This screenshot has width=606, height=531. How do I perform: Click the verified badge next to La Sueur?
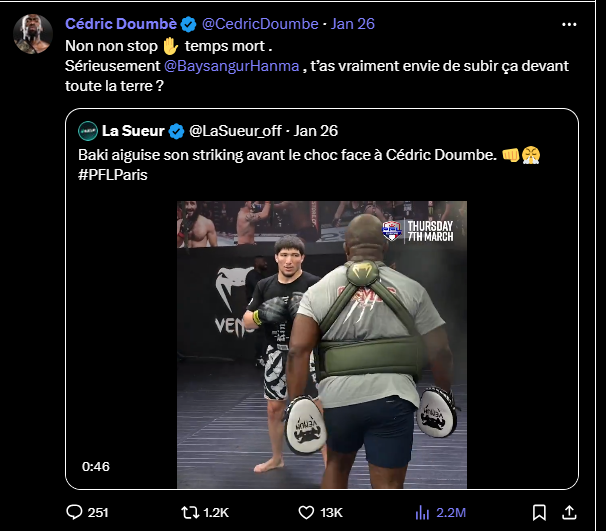tap(175, 131)
